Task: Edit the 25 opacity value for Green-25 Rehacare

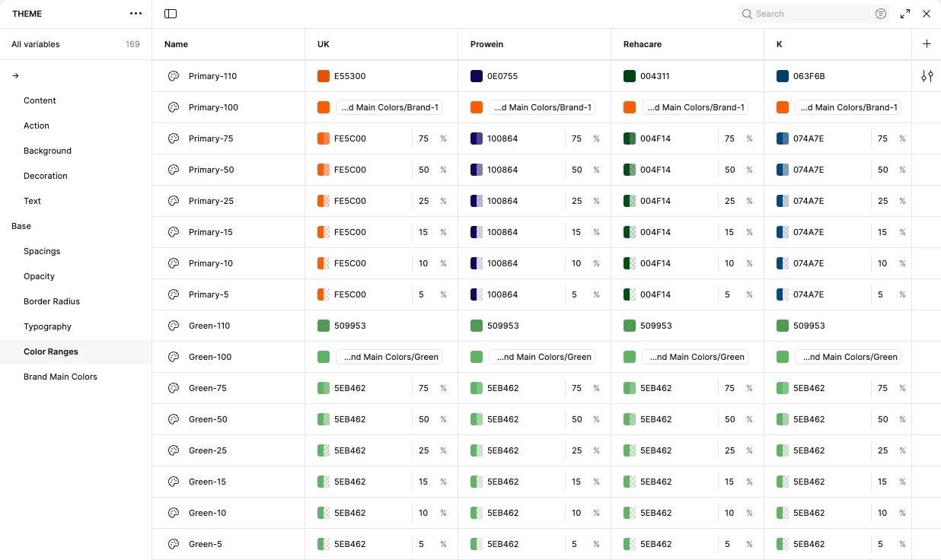Action: 730,450
